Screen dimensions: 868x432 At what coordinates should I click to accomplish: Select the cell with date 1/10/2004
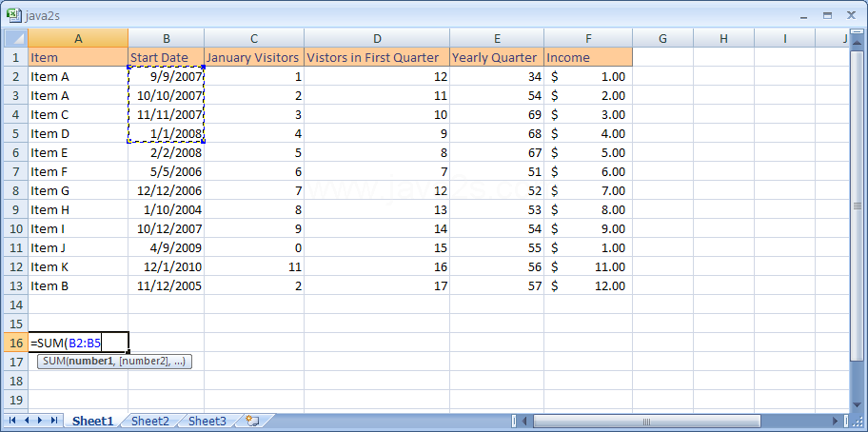(x=166, y=209)
